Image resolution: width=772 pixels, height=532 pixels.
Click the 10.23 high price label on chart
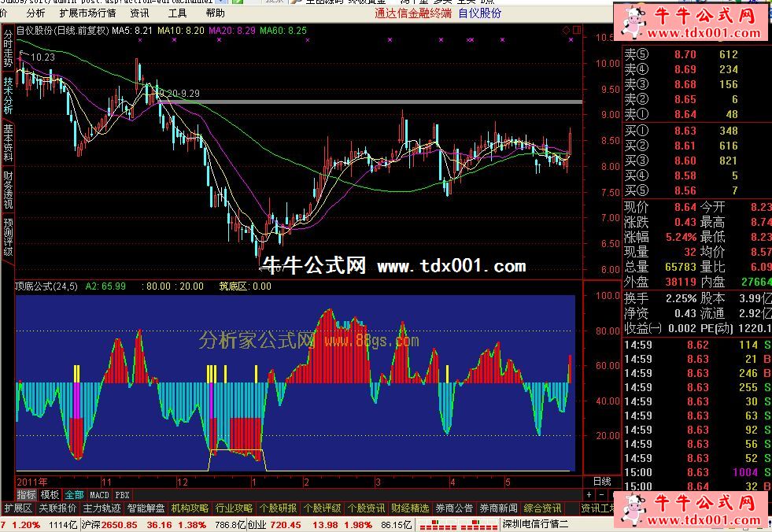click(42, 57)
